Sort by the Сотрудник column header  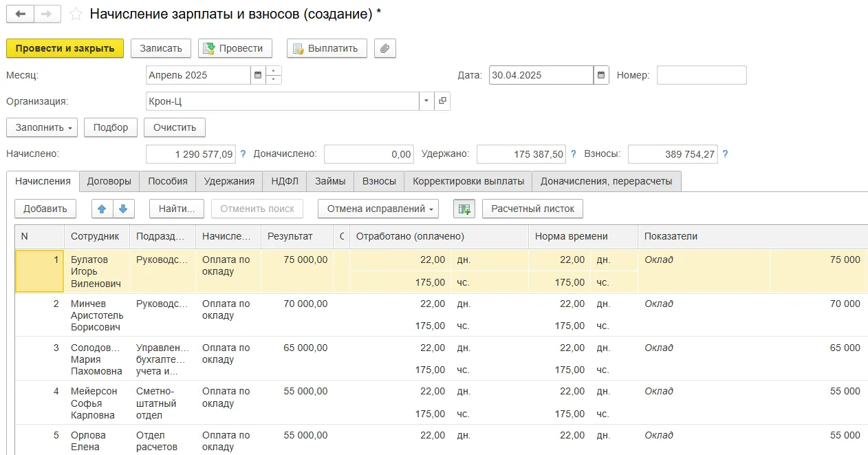(97, 236)
